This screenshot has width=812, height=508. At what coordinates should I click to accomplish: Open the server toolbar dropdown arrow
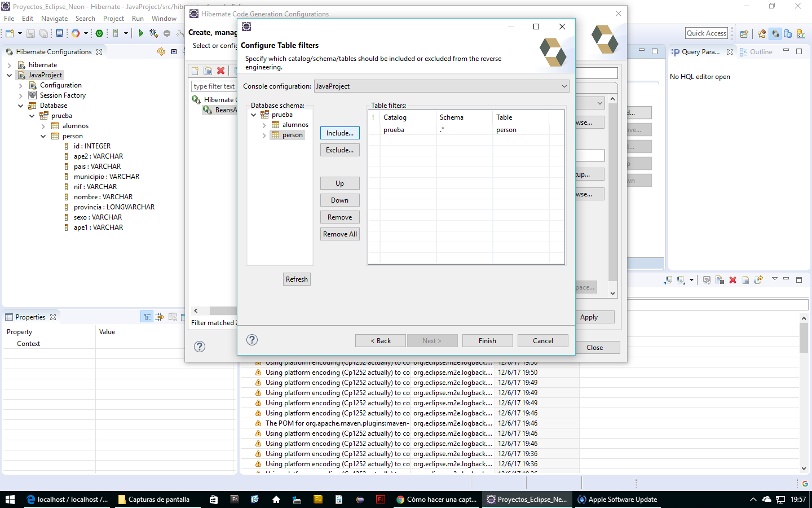coord(126,33)
